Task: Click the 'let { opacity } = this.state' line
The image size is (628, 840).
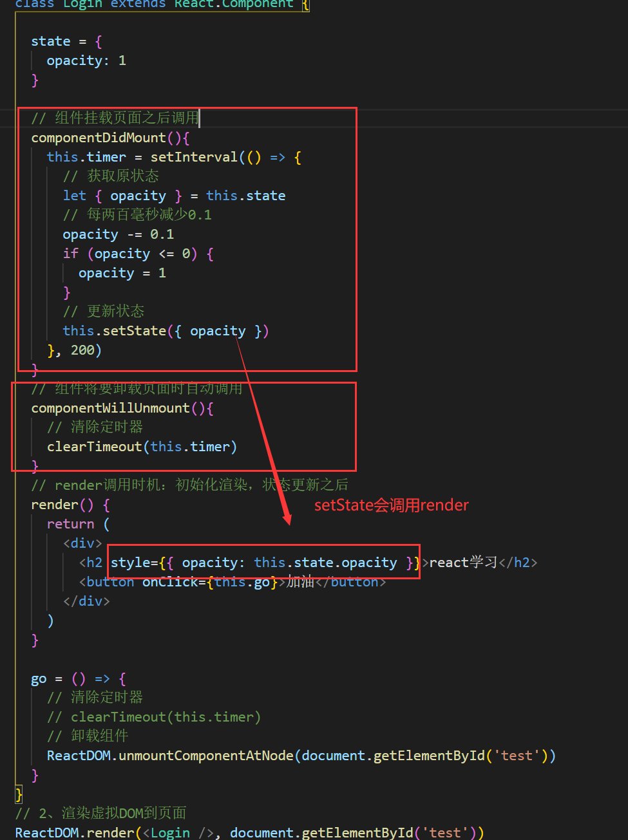Action: (174, 196)
